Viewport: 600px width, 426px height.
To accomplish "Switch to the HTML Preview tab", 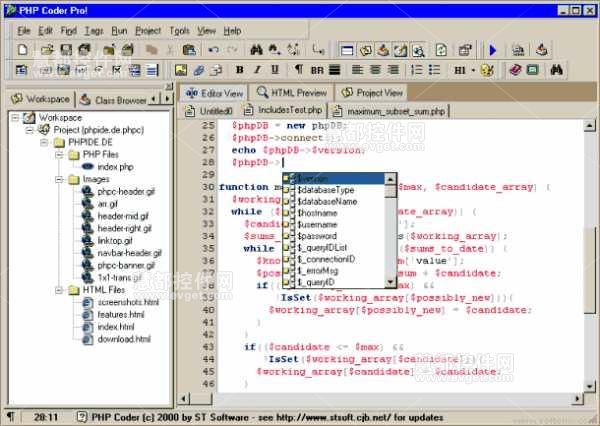I will pyautogui.click(x=292, y=93).
